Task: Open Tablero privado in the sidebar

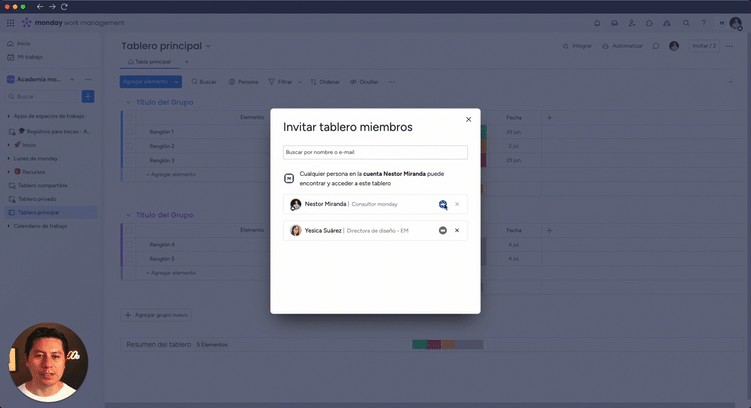Action: point(38,199)
